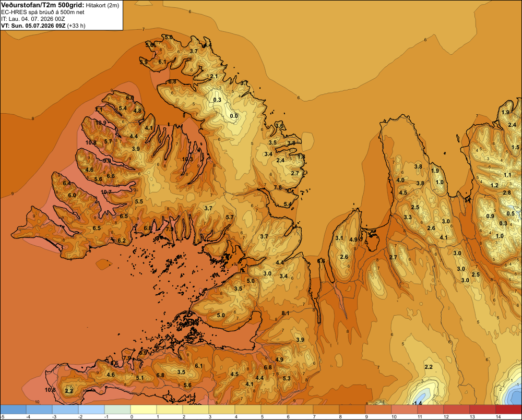
Task: Select the 5 to 6 degree legend swatch
Action: coord(274,410)
